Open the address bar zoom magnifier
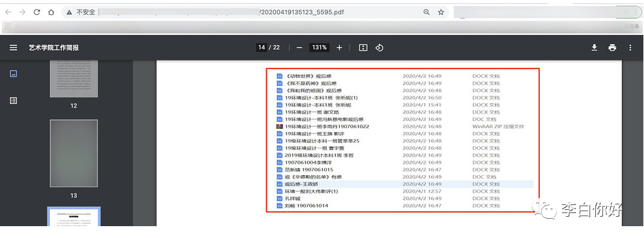This screenshot has width=644, height=238. click(426, 12)
